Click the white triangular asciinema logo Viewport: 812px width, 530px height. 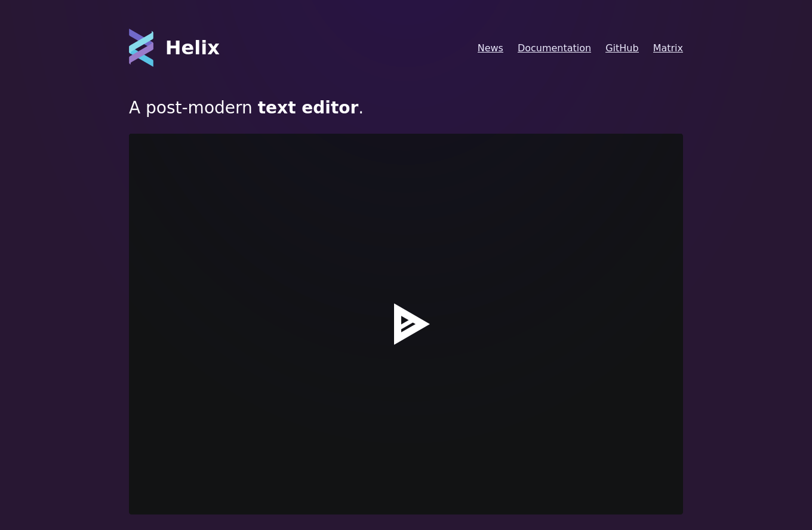411,324
